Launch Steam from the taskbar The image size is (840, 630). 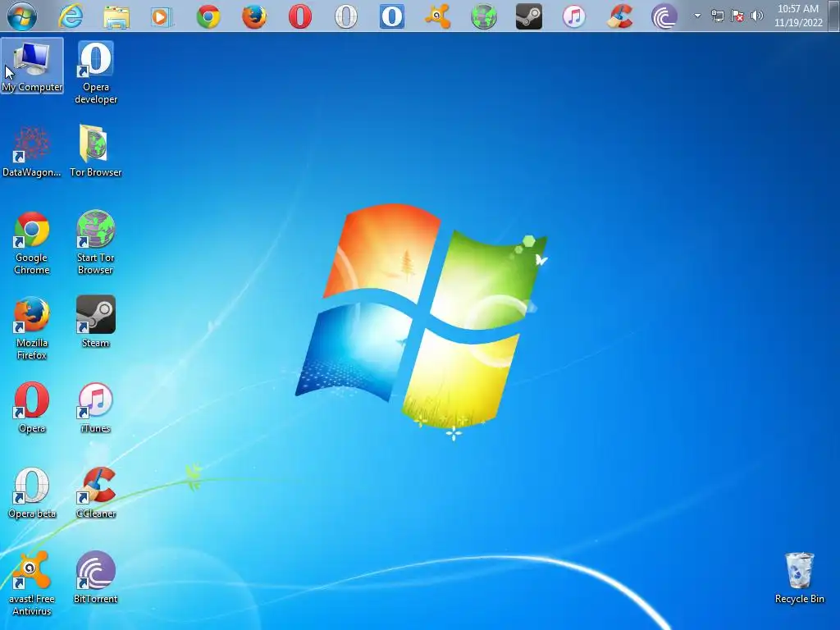click(529, 16)
